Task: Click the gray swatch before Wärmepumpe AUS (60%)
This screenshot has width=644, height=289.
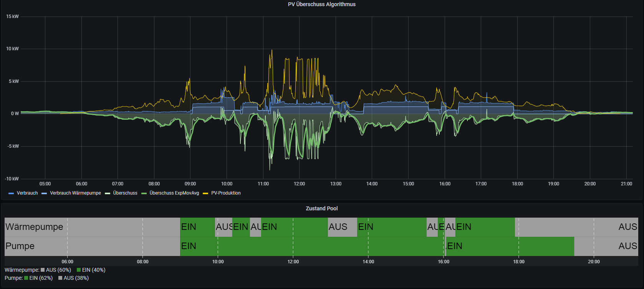Action: [x=43, y=270]
